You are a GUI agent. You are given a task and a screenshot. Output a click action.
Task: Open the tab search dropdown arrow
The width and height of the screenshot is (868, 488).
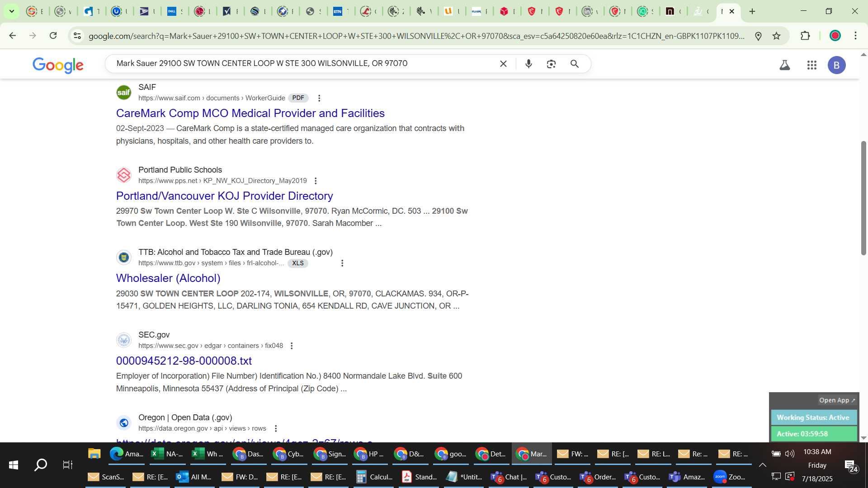click(x=12, y=11)
